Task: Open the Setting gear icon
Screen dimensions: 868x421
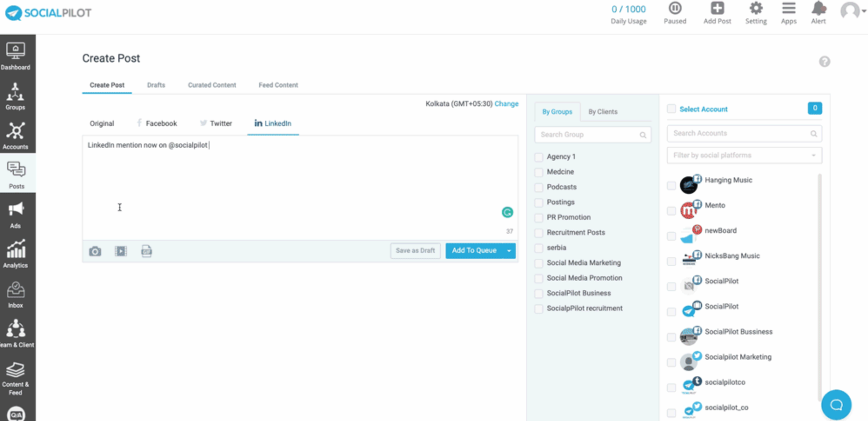Action: pos(756,8)
